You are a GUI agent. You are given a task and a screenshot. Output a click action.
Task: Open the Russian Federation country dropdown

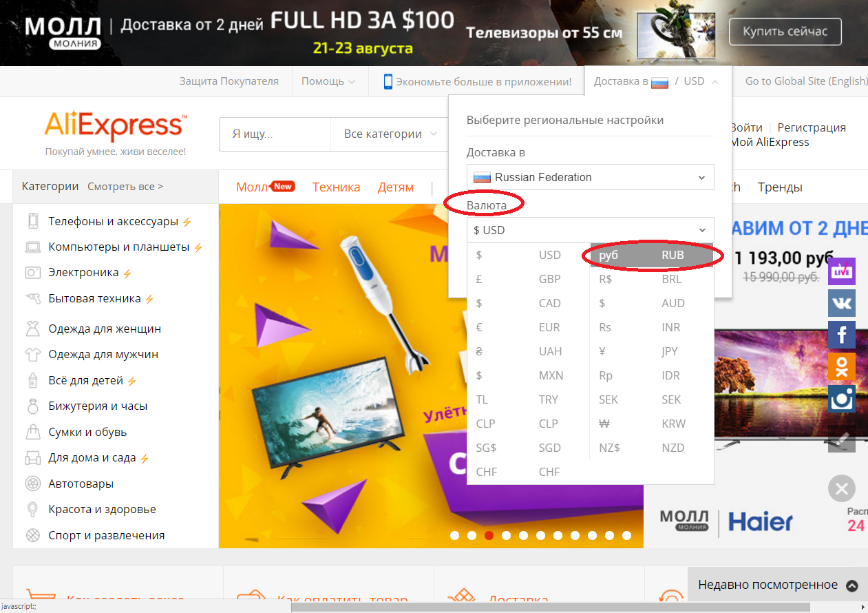coord(591,177)
